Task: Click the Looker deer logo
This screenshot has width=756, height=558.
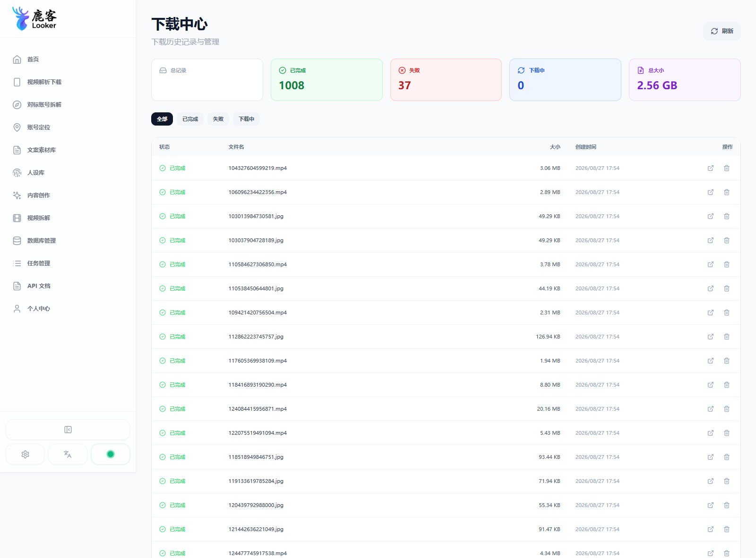Action: click(34, 19)
